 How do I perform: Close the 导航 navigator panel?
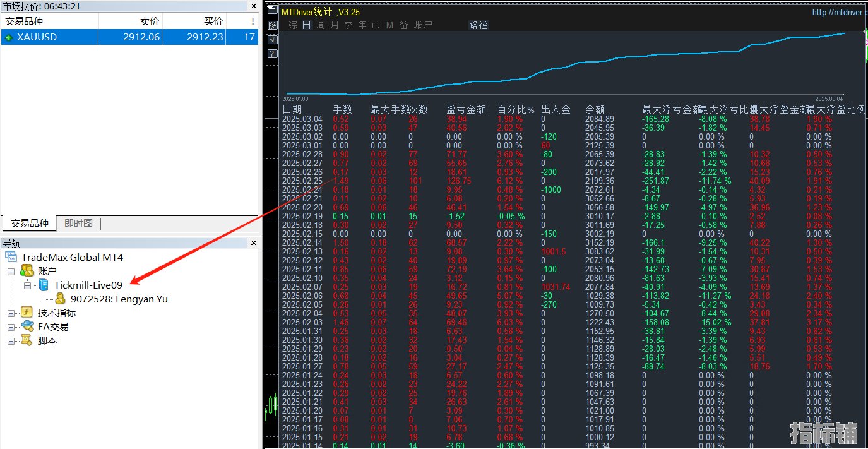(253, 243)
